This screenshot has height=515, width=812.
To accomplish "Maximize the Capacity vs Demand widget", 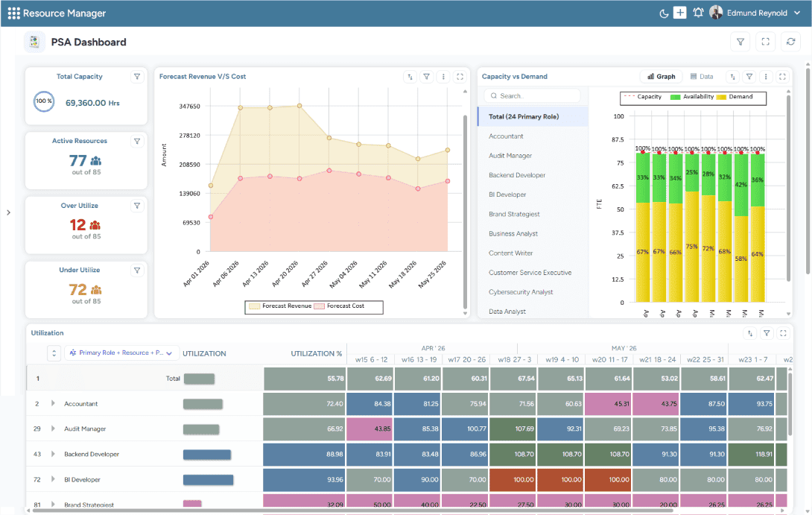I will click(782, 77).
